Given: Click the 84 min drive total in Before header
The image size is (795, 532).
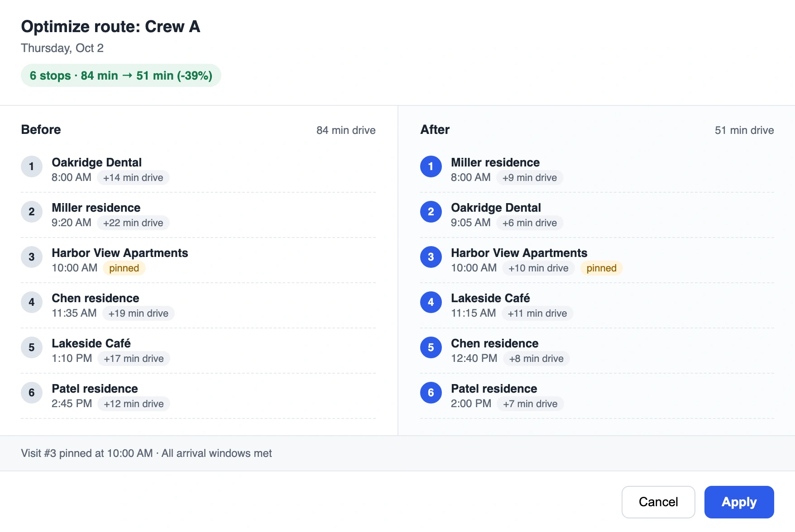Looking at the screenshot, I should pyautogui.click(x=346, y=130).
